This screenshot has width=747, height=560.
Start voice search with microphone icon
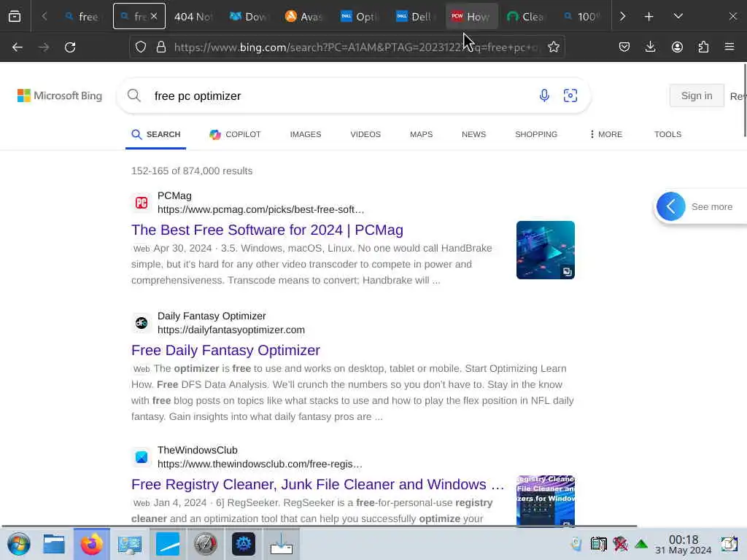coord(544,96)
